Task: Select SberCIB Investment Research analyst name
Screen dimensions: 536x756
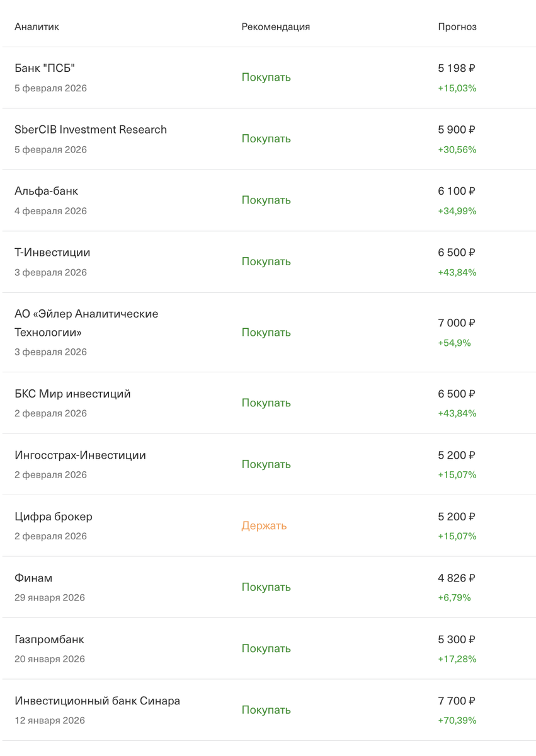Action: click(x=91, y=129)
